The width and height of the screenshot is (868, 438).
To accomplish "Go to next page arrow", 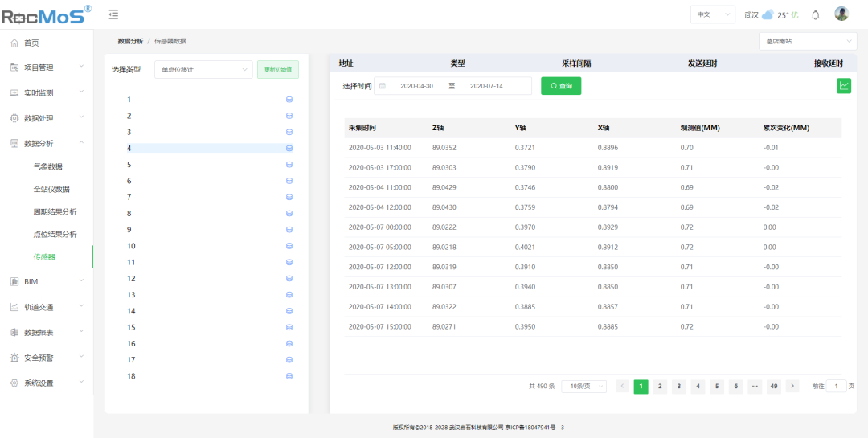I will click(792, 386).
